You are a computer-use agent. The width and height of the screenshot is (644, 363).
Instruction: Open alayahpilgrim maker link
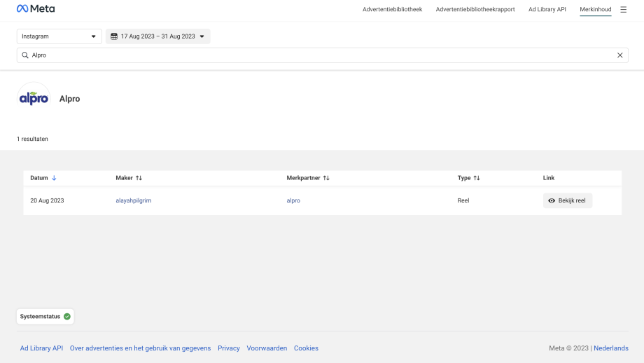tap(134, 200)
